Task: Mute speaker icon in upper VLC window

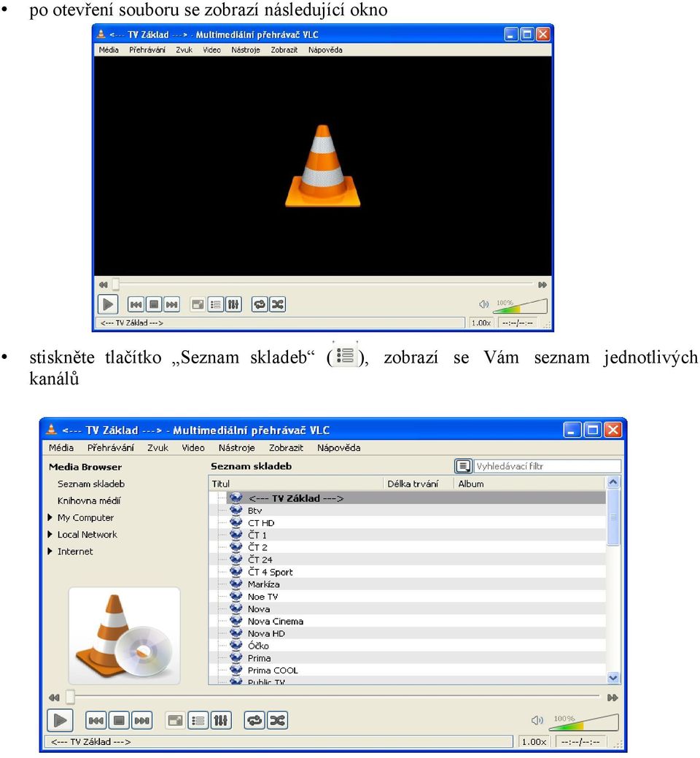Action: pyautogui.click(x=483, y=304)
